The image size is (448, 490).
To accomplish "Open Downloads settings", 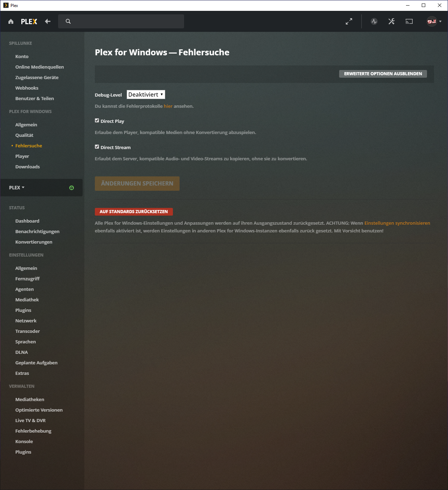I will pyautogui.click(x=28, y=167).
